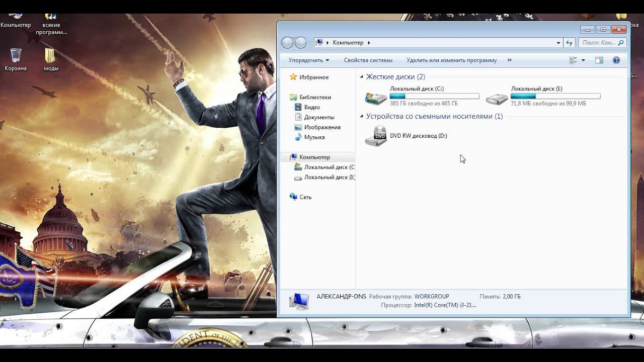Click the text 71,8 МБ свободно из 99,9 МБ
This screenshot has width=644, height=362.
point(548,104)
